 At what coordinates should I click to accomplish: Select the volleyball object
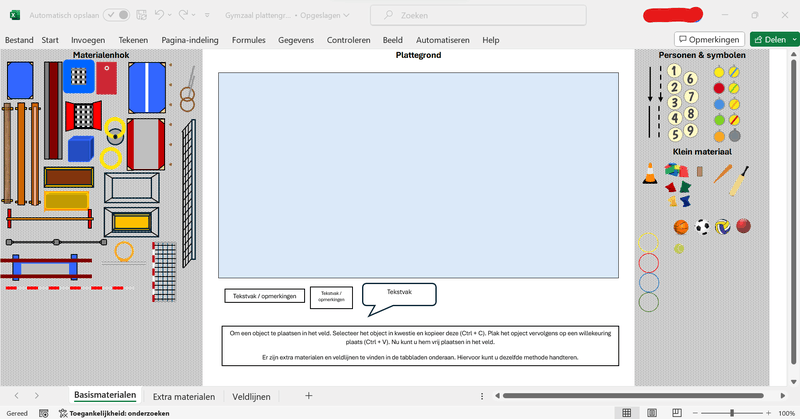tap(722, 227)
